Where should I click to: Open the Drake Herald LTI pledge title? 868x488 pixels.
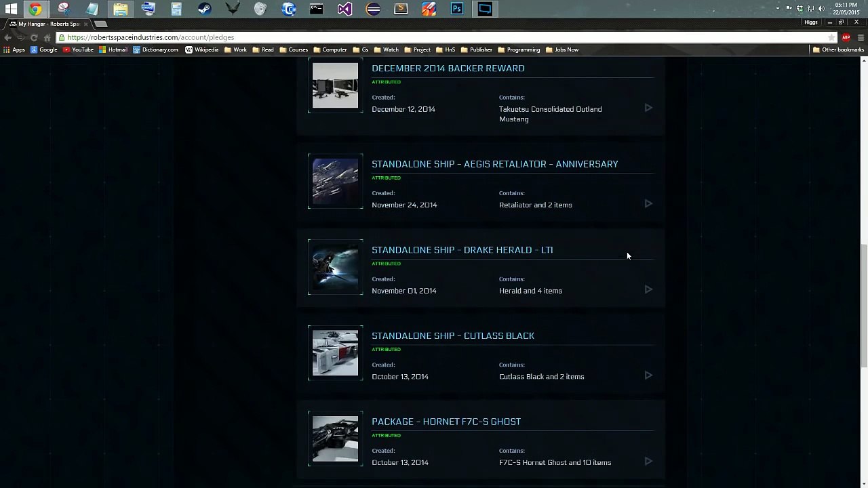tap(462, 250)
